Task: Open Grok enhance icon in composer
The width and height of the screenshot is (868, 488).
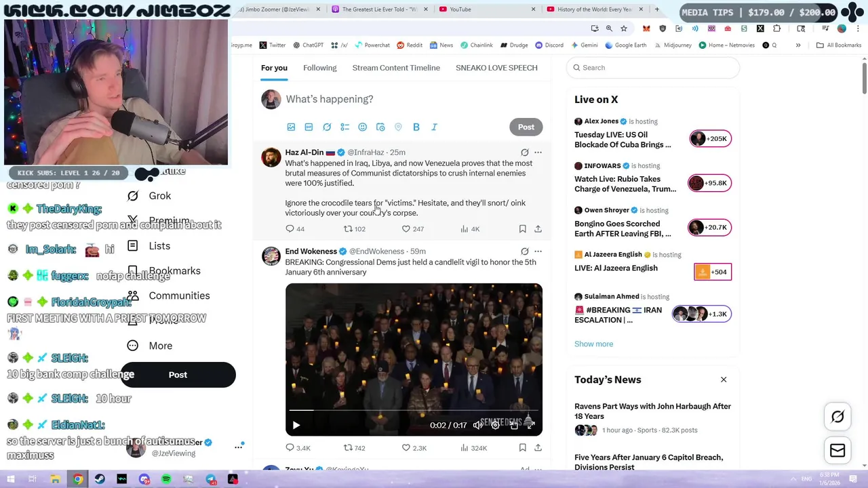Action: 327,127
